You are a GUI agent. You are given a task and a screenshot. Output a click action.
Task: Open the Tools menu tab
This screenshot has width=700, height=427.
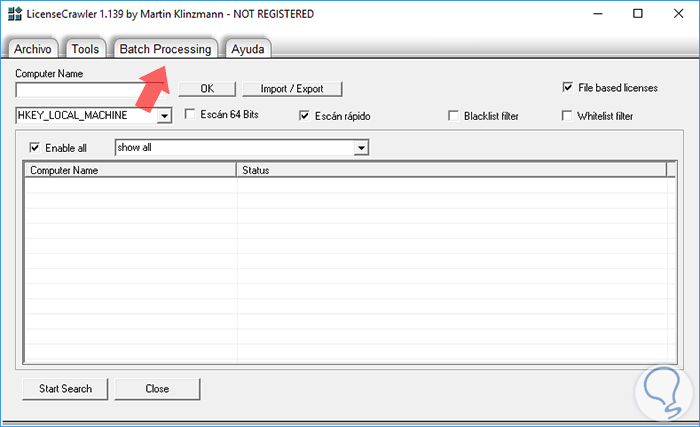[85, 49]
